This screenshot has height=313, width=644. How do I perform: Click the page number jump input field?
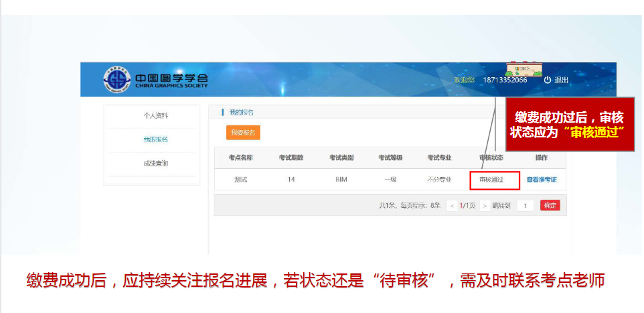pyautogui.click(x=525, y=206)
